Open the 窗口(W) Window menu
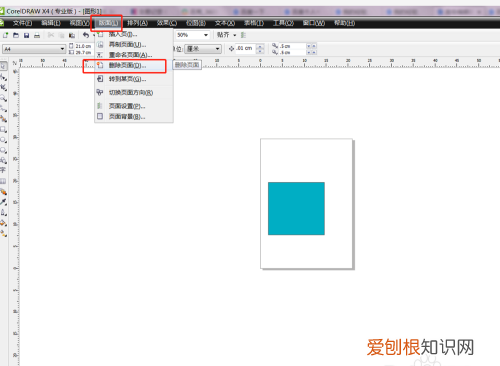This screenshot has height=366, width=500. [x=314, y=23]
